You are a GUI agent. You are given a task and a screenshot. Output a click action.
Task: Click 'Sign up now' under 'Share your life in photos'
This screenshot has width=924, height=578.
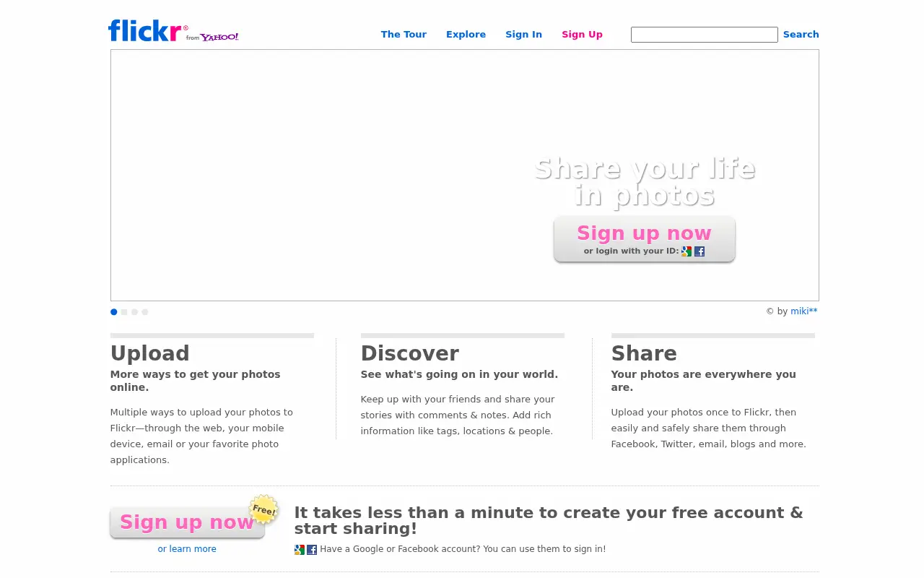[x=645, y=238]
